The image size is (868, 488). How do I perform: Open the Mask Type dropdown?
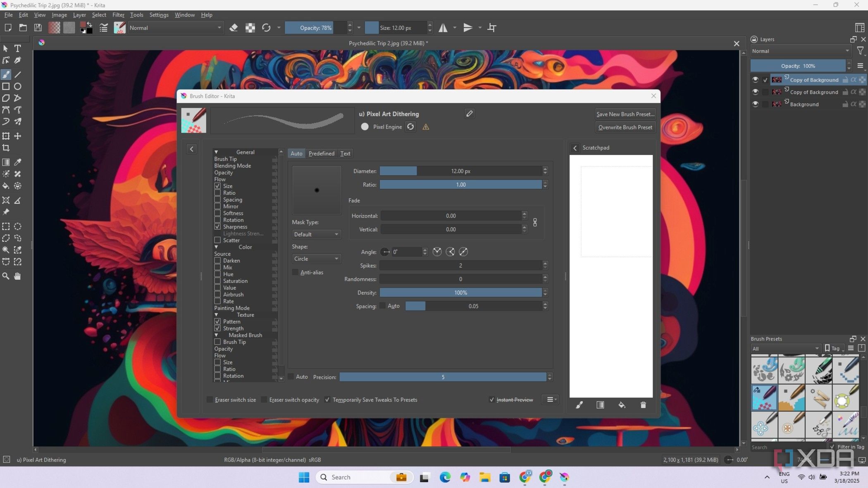[x=316, y=234]
